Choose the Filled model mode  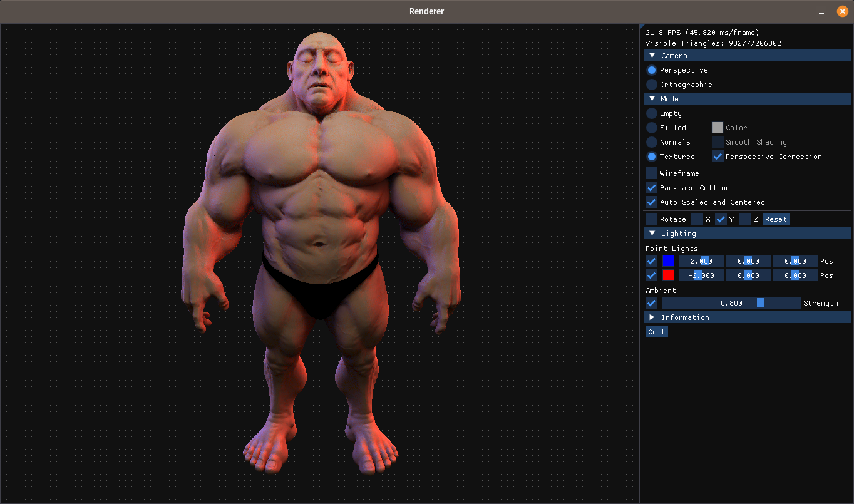652,128
